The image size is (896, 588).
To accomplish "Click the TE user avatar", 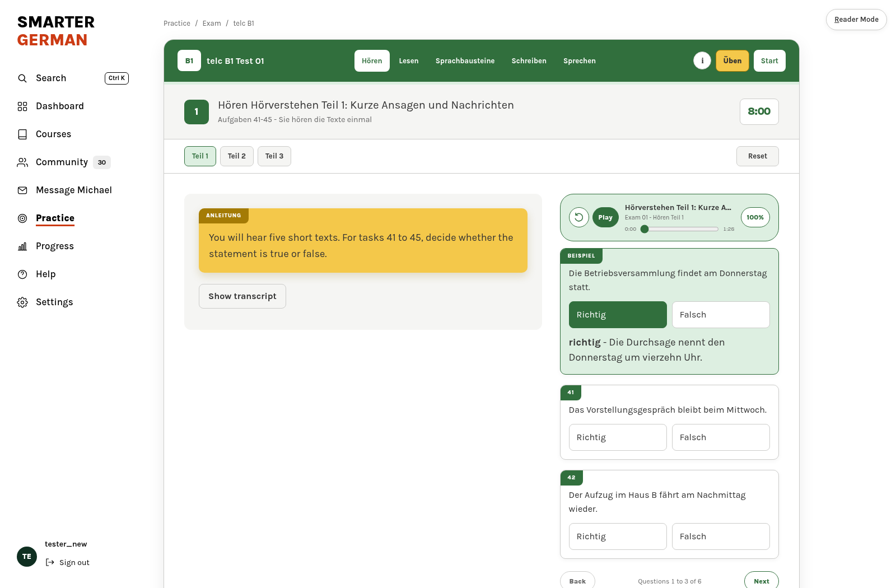I will pos(27,557).
